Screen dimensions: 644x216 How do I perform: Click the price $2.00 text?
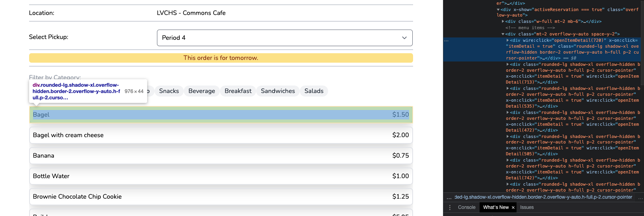pyautogui.click(x=400, y=135)
